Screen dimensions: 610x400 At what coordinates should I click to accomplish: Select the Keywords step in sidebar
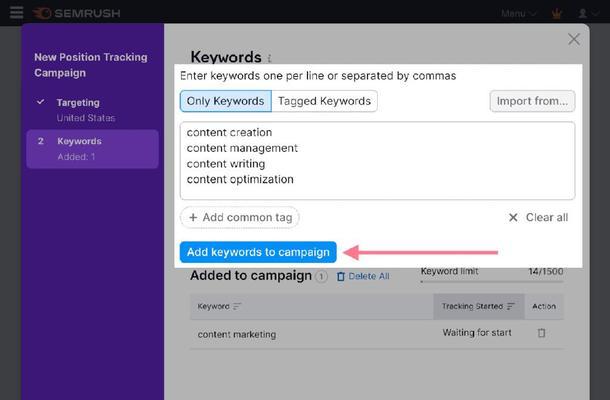point(93,149)
